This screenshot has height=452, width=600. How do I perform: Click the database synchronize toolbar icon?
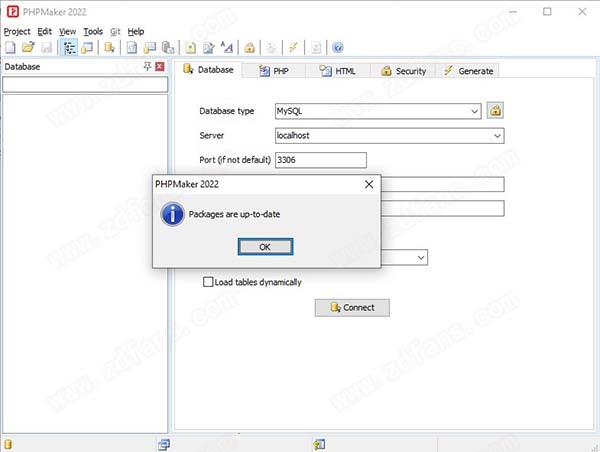click(109, 48)
